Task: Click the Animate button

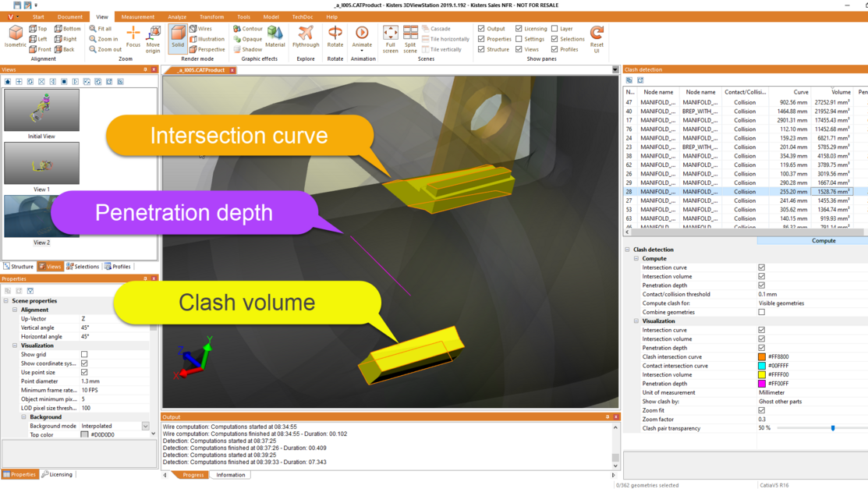Action: coord(362,37)
